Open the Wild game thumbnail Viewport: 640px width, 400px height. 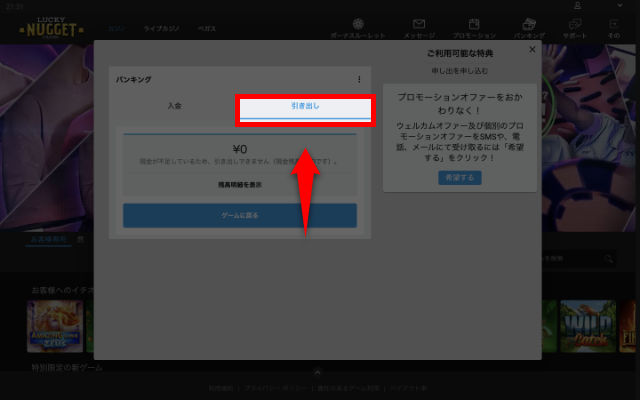[x=586, y=327]
